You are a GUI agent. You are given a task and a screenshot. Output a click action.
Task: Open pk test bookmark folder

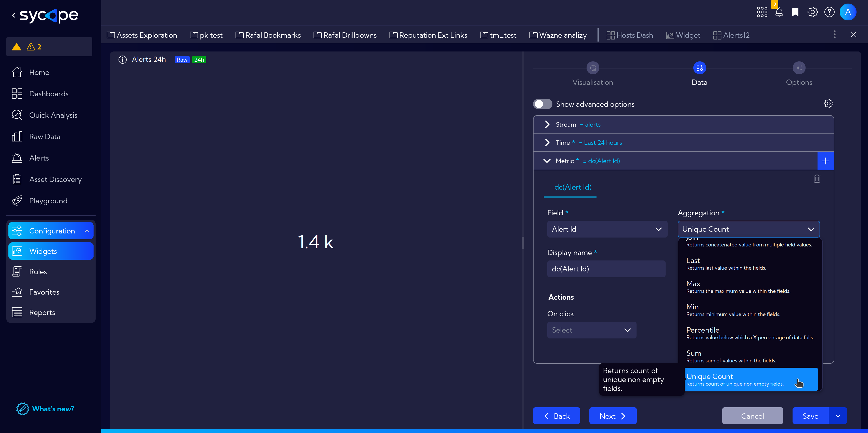click(x=206, y=35)
